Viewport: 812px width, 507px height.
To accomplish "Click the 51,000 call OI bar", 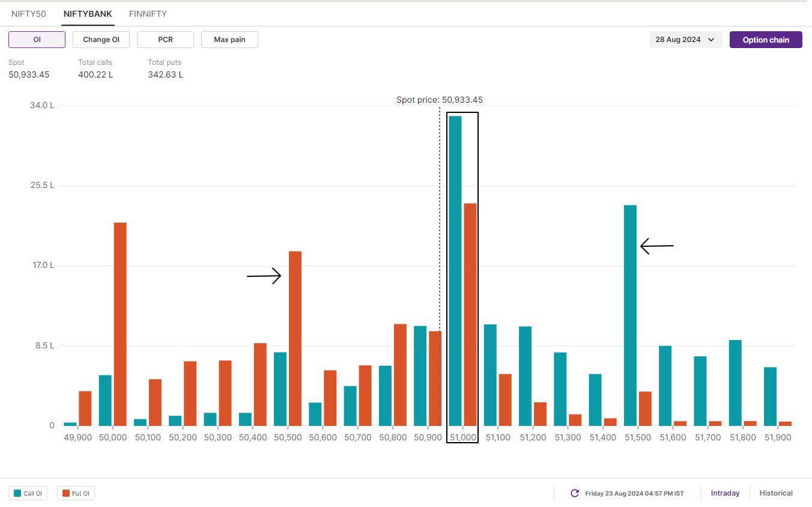I will [x=455, y=271].
